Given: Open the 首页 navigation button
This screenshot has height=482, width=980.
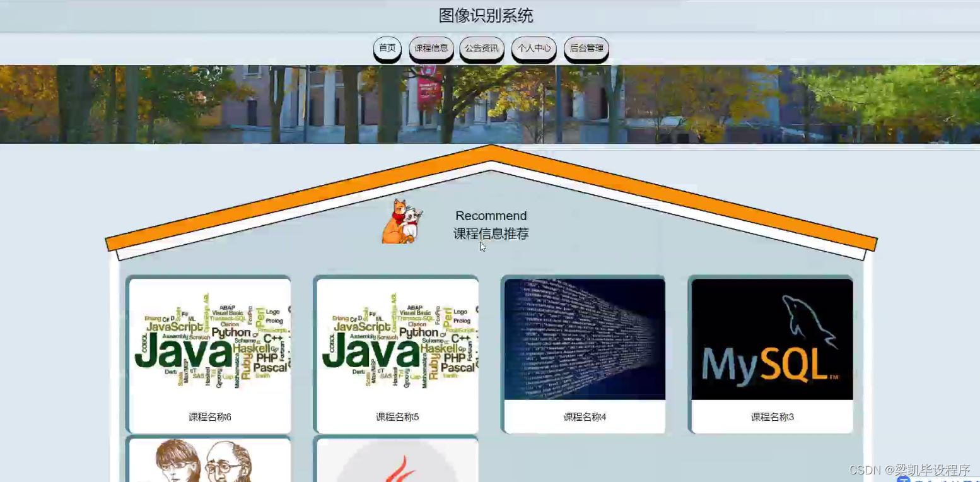Looking at the screenshot, I should pos(387,48).
